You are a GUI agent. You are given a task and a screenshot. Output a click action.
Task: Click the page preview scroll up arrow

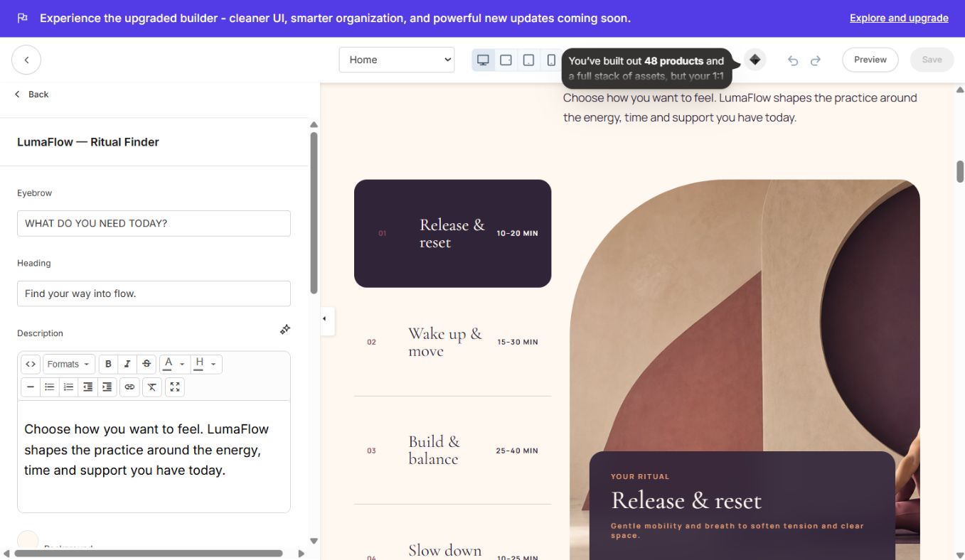coord(960,89)
